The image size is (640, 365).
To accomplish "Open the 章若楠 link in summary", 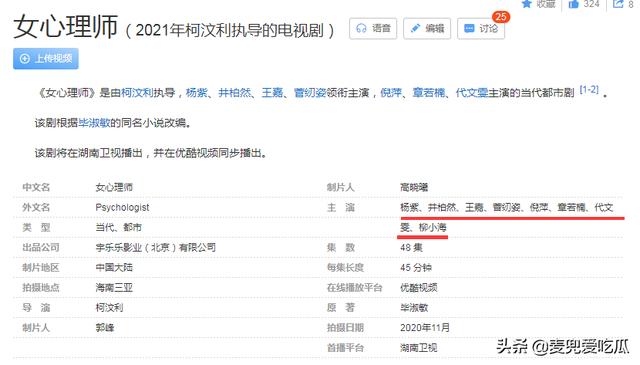I will coord(429,93).
